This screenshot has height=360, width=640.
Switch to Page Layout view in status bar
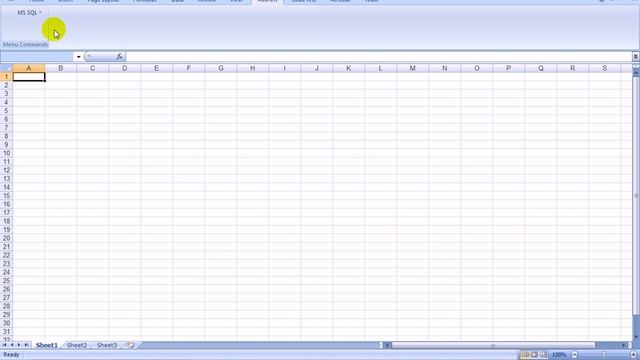point(534,355)
